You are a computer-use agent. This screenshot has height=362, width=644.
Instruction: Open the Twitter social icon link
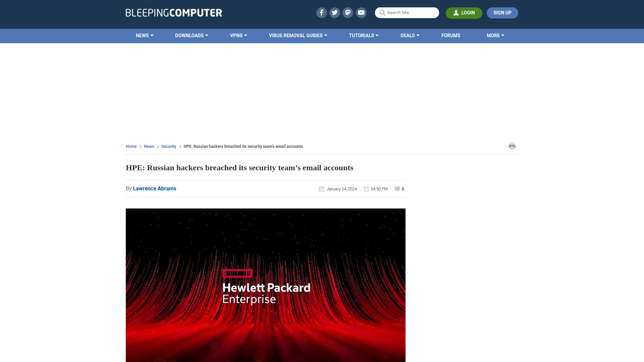334,12
